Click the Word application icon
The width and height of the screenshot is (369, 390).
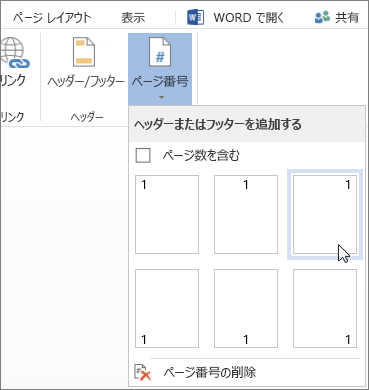click(x=196, y=18)
